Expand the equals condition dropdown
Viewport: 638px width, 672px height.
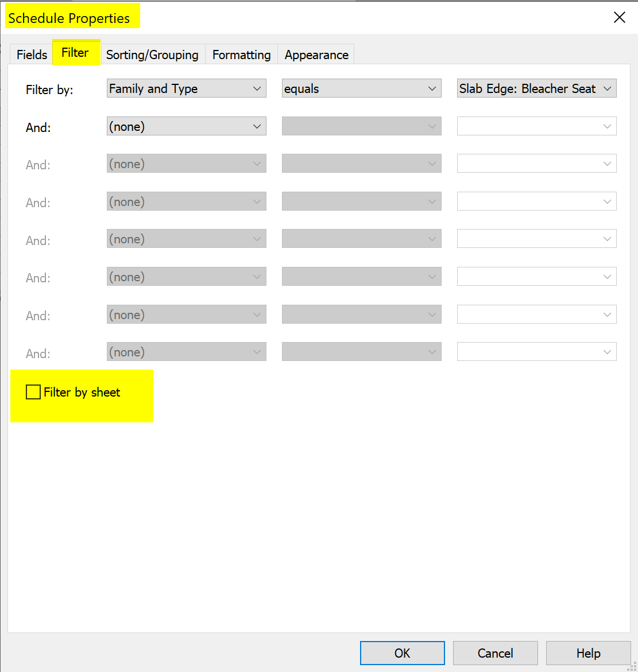[x=361, y=88]
